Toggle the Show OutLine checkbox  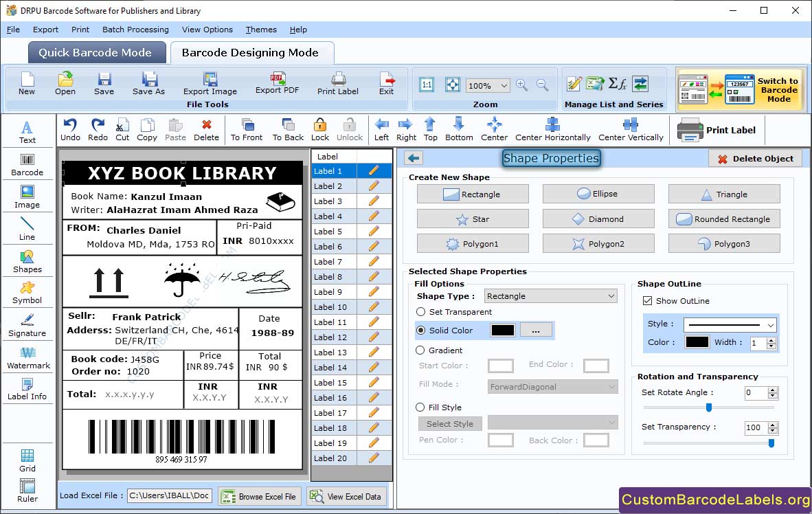[x=647, y=300]
